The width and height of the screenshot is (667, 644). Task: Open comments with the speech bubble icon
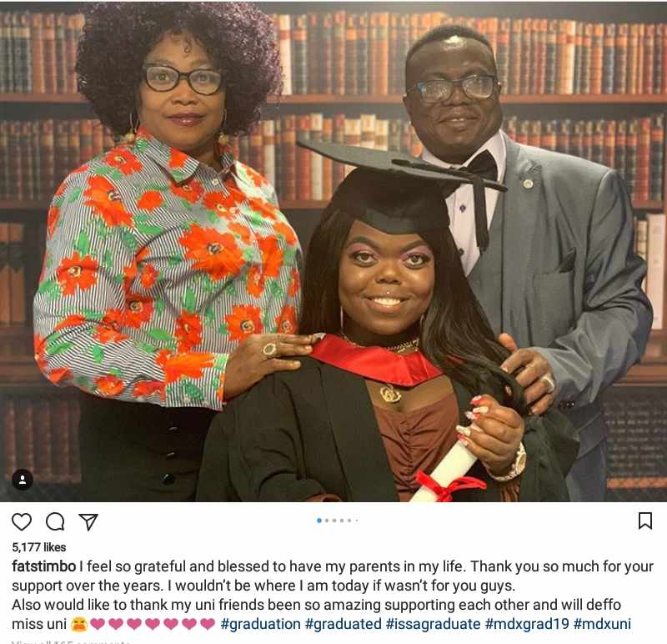click(x=55, y=521)
